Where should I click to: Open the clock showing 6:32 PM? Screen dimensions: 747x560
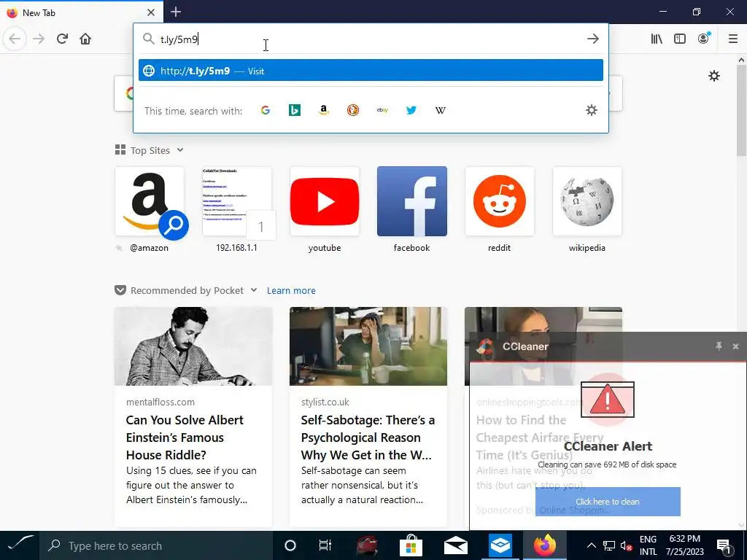click(684, 545)
